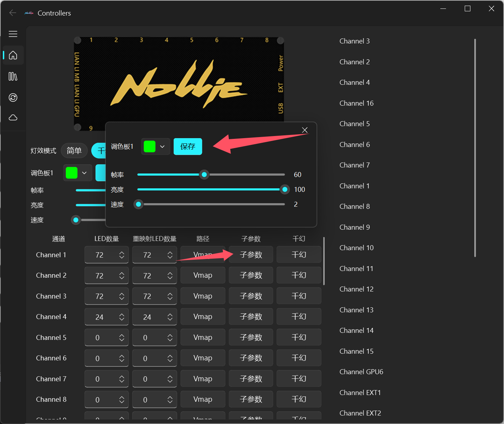This screenshot has height=424, width=504.
Task: Open popup palette color dropdown arrow
Action: click(x=162, y=147)
